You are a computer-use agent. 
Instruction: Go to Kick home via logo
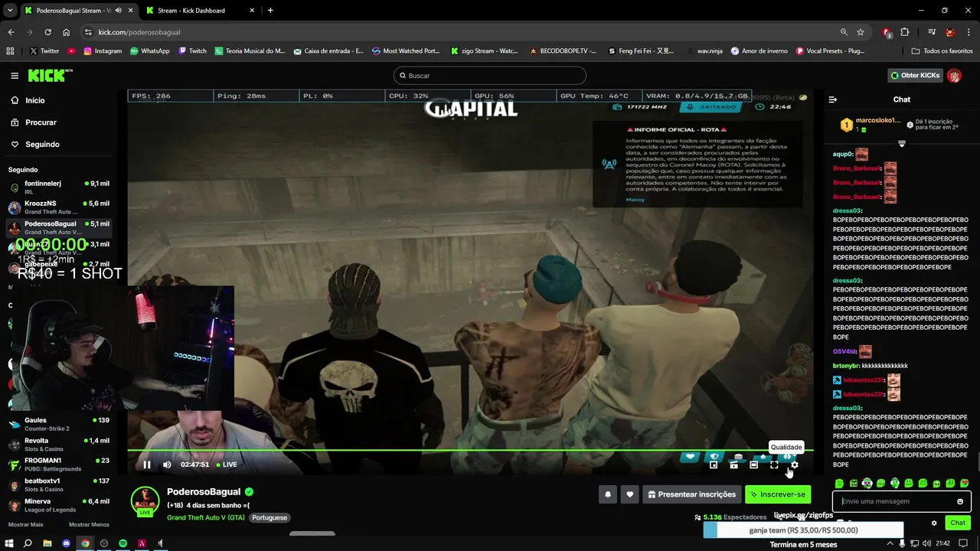point(49,76)
